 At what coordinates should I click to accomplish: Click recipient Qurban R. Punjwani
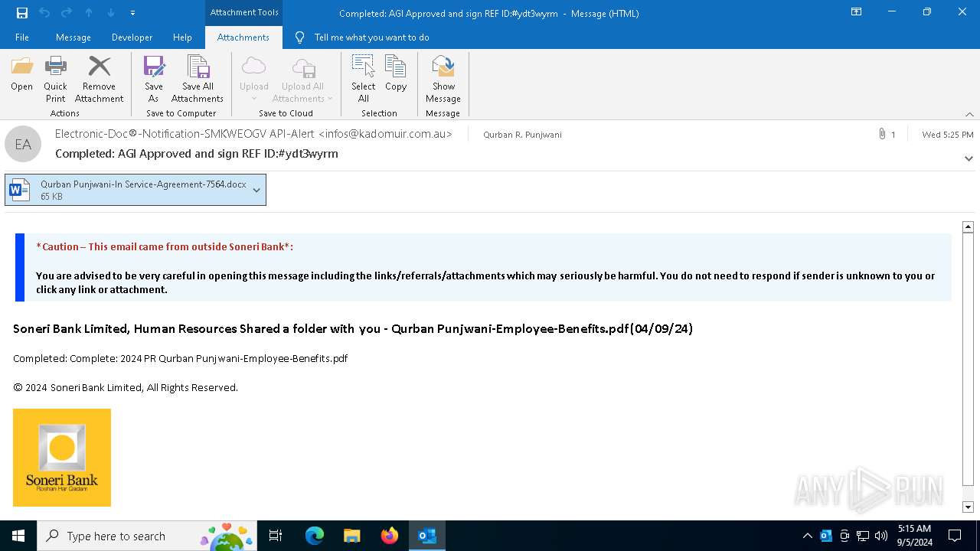click(x=522, y=135)
